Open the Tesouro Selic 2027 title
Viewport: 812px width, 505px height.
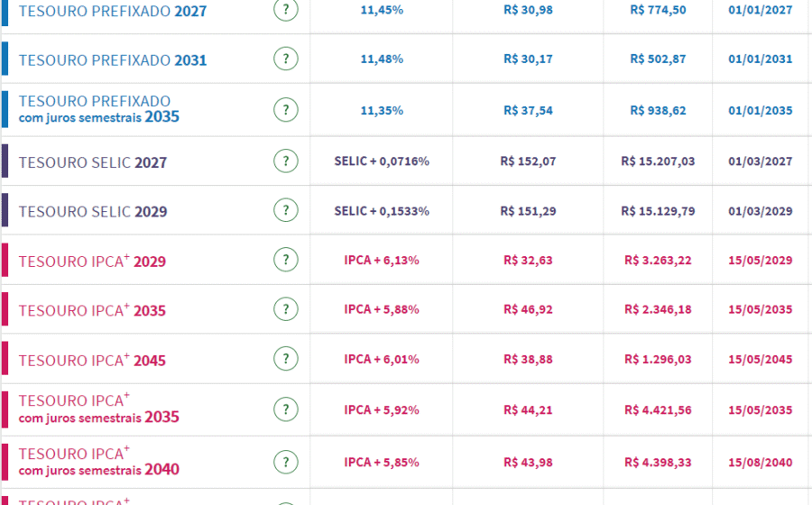click(x=93, y=162)
